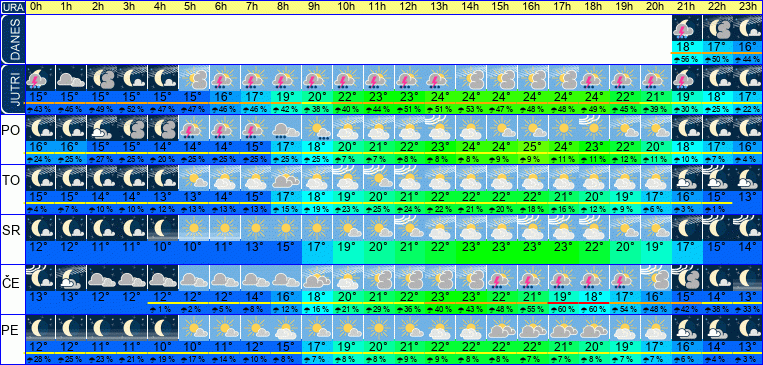Click ČE 17h 60 % precipitation cell
Screen dimensions: 763x365
coord(563,309)
